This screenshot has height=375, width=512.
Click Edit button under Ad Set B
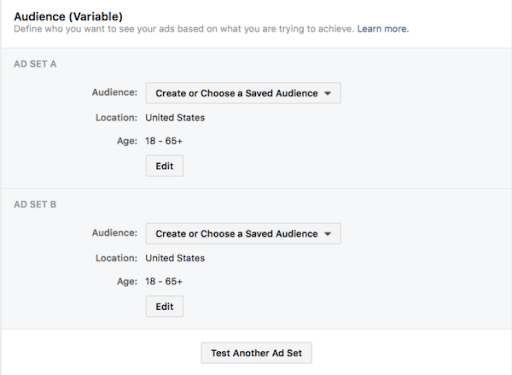click(164, 307)
